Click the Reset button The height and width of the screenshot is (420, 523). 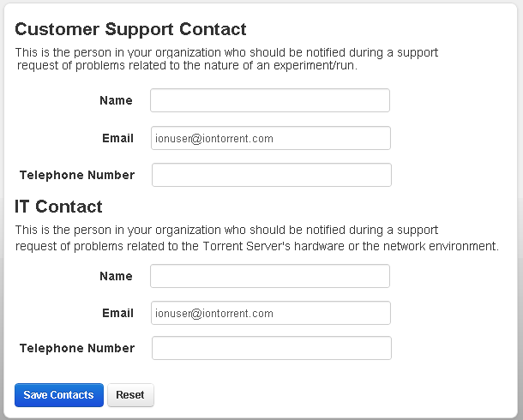[130, 395]
